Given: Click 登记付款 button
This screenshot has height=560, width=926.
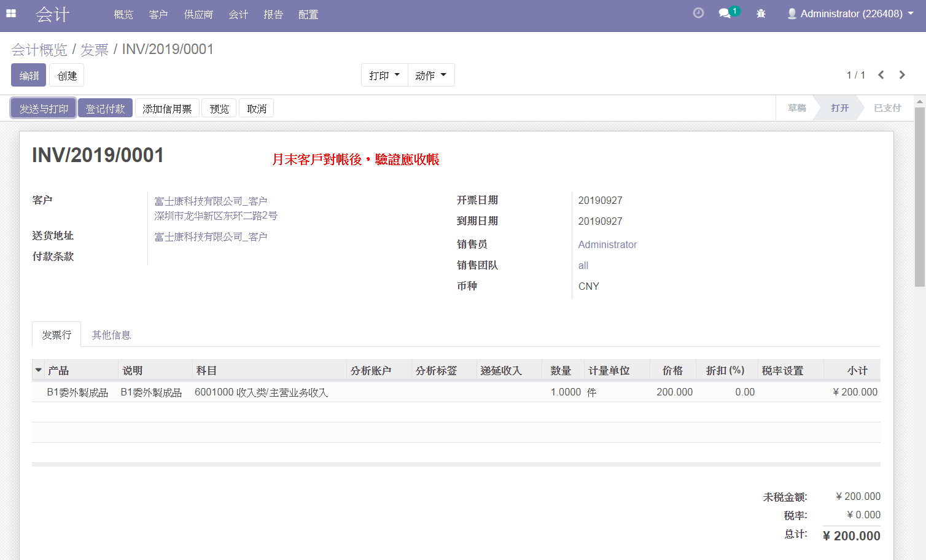Looking at the screenshot, I should [105, 108].
